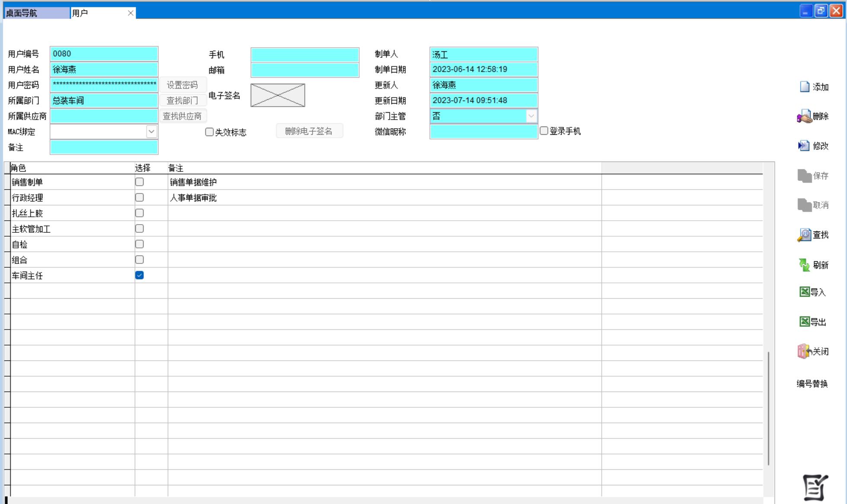The image size is (847, 504).
Task: Open the MAC绑定 dropdown
Action: [x=151, y=132]
